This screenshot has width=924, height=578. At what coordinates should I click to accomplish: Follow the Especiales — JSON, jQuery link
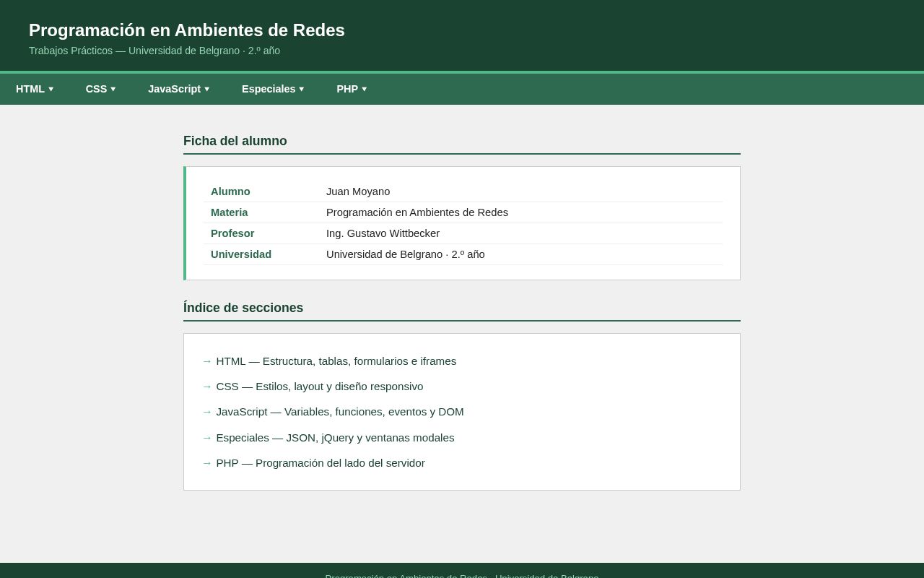click(x=335, y=438)
